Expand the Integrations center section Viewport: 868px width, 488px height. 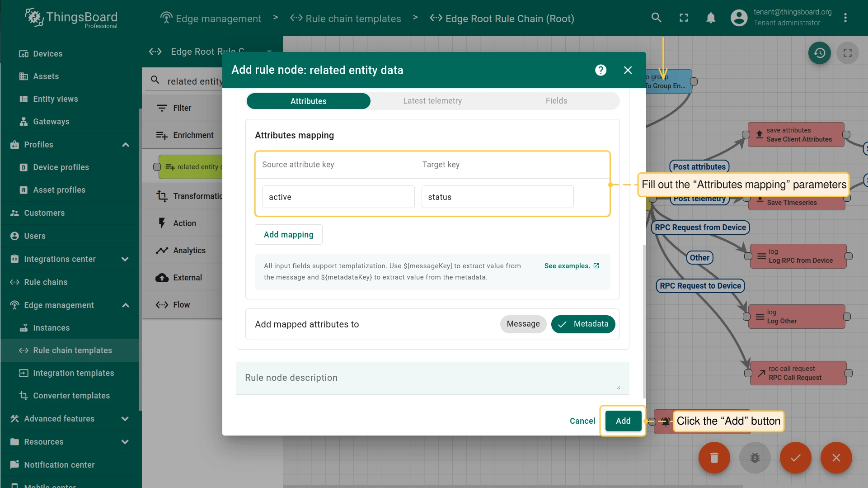[x=125, y=259]
